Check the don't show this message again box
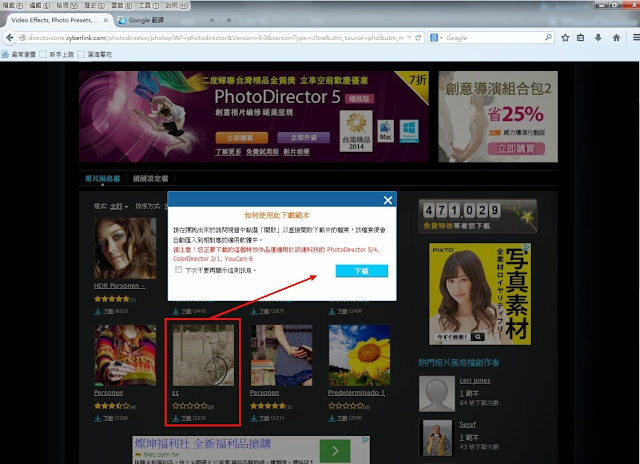Image resolution: width=640 pixels, height=464 pixels. coord(178,270)
